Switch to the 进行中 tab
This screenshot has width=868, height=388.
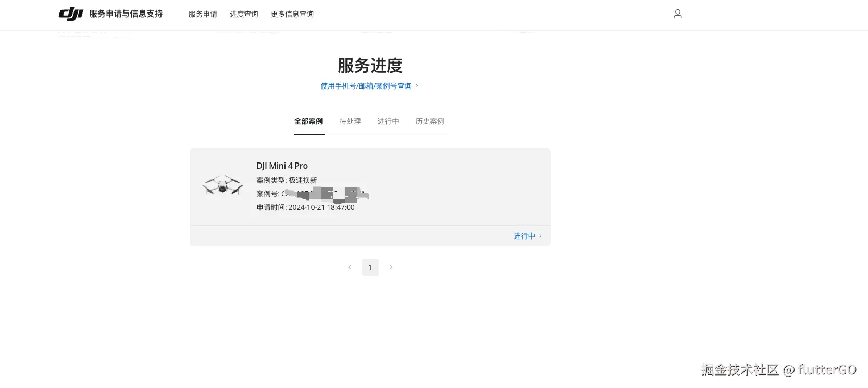[x=388, y=121]
